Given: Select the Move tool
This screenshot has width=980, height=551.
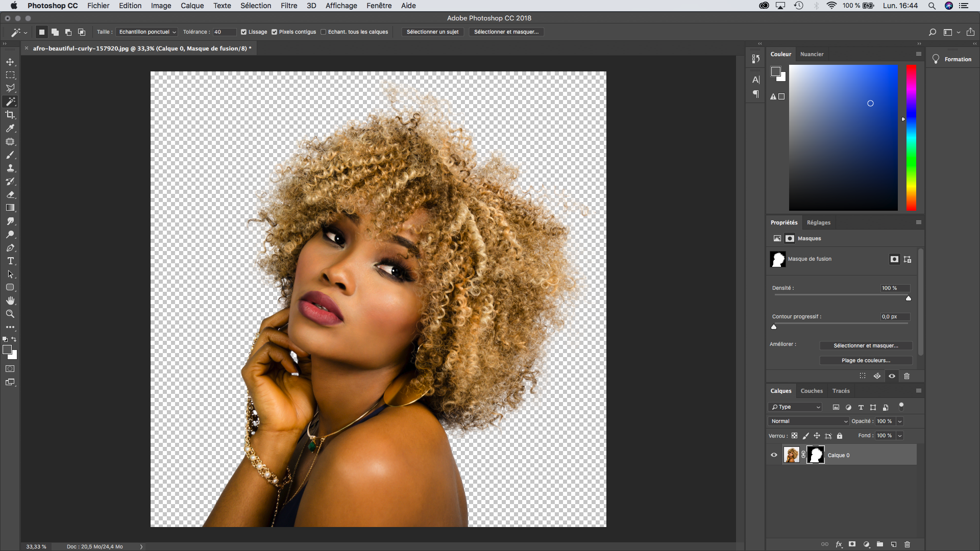Looking at the screenshot, I should coord(10,62).
